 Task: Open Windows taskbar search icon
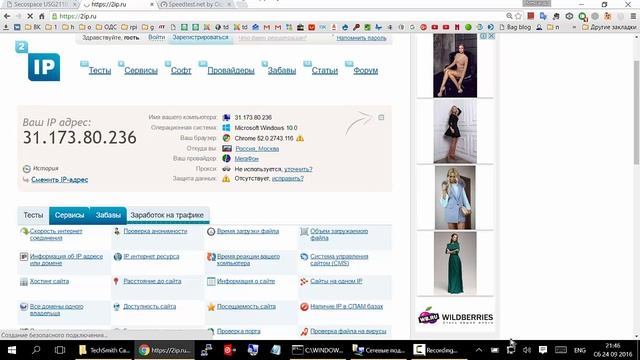(x=36, y=350)
